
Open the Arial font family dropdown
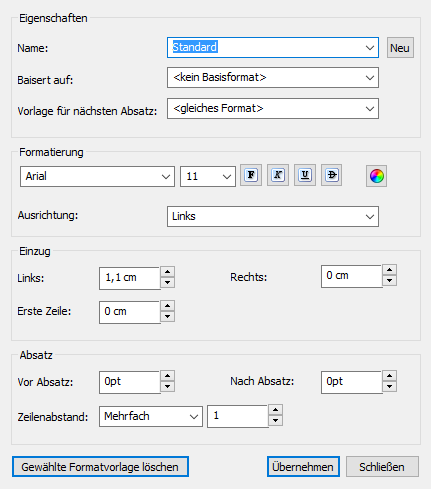166,177
